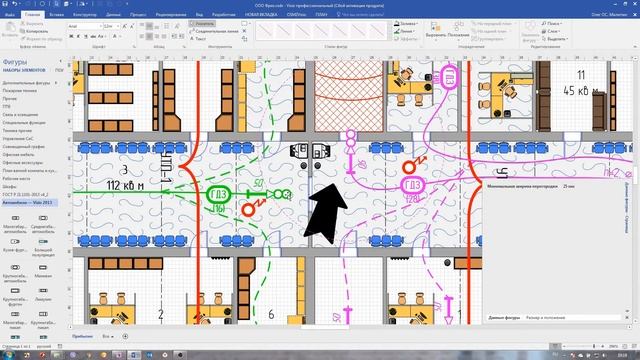Select the Text tool (Текст)
Viewport: 640px width, 360px height.
point(198,39)
